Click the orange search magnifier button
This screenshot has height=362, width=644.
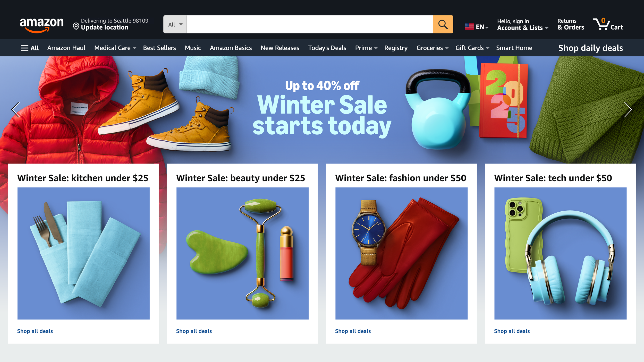click(x=443, y=24)
